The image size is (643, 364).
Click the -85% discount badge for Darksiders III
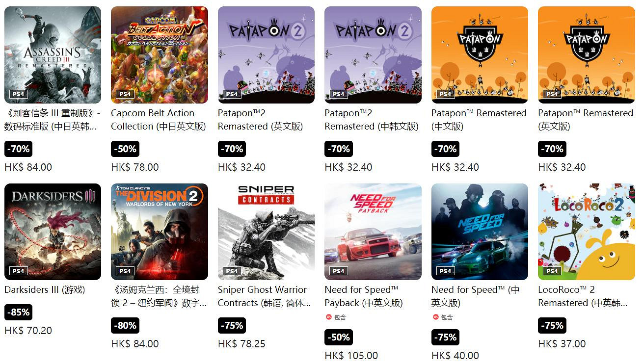click(19, 312)
